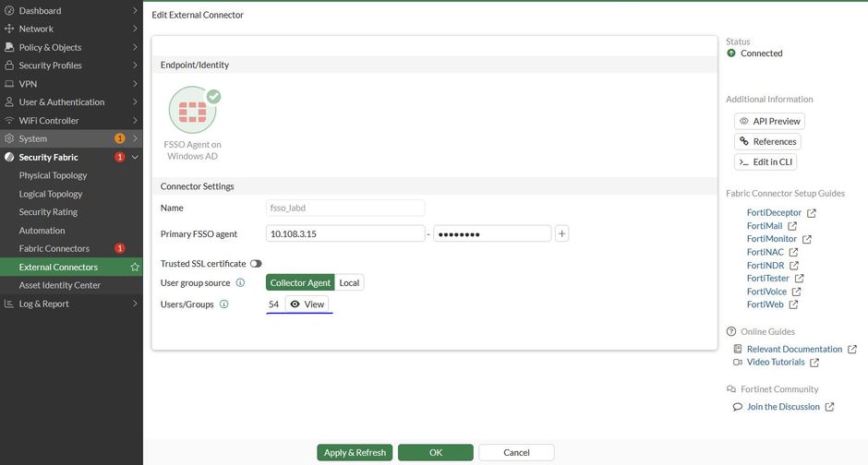Image resolution: width=868 pixels, height=465 pixels.
Task: Open FortiWeb setup guide link
Action: click(765, 304)
